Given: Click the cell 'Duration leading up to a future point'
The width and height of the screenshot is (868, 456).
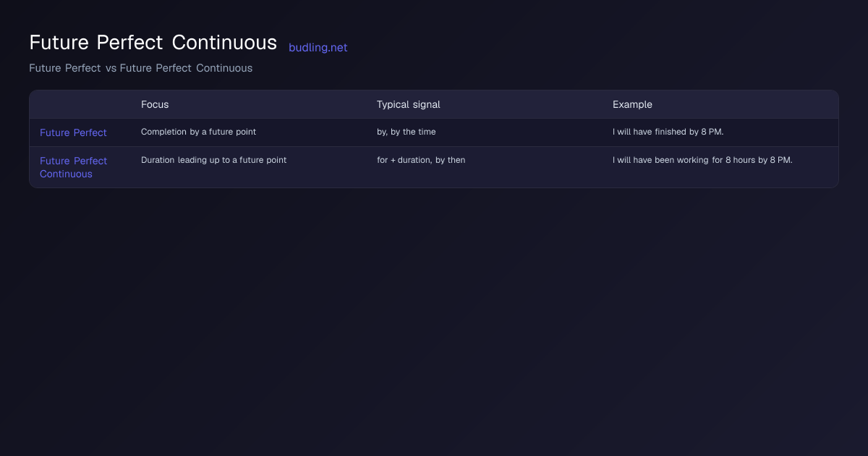Looking at the screenshot, I should 213,160.
